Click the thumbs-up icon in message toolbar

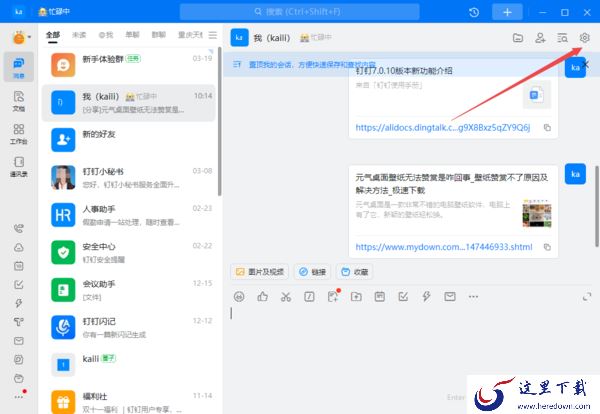(x=262, y=297)
